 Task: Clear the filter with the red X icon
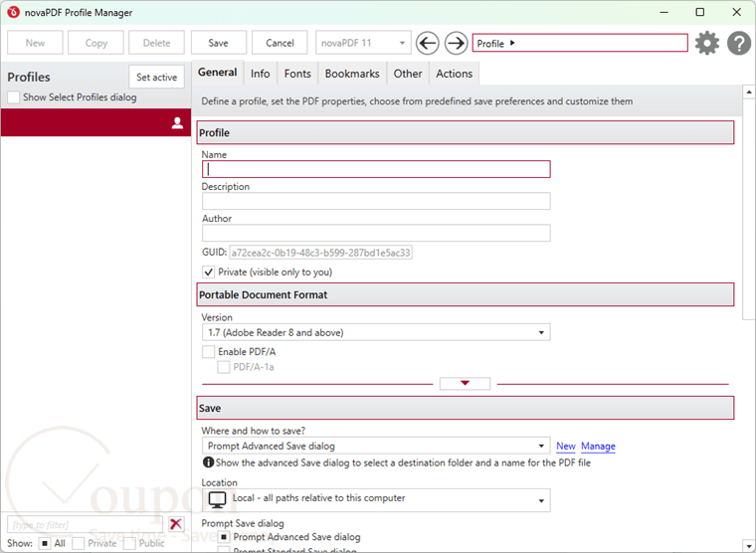(176, 523)
